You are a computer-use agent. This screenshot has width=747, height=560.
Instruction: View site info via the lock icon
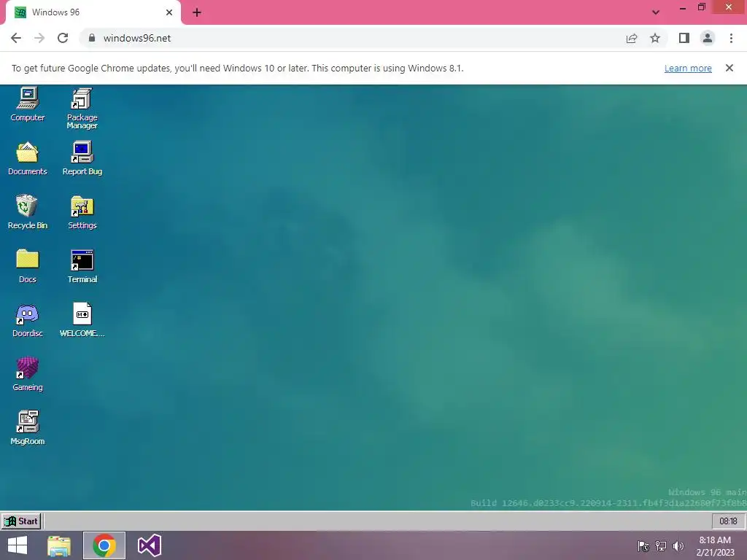click(x=92, y=38)
